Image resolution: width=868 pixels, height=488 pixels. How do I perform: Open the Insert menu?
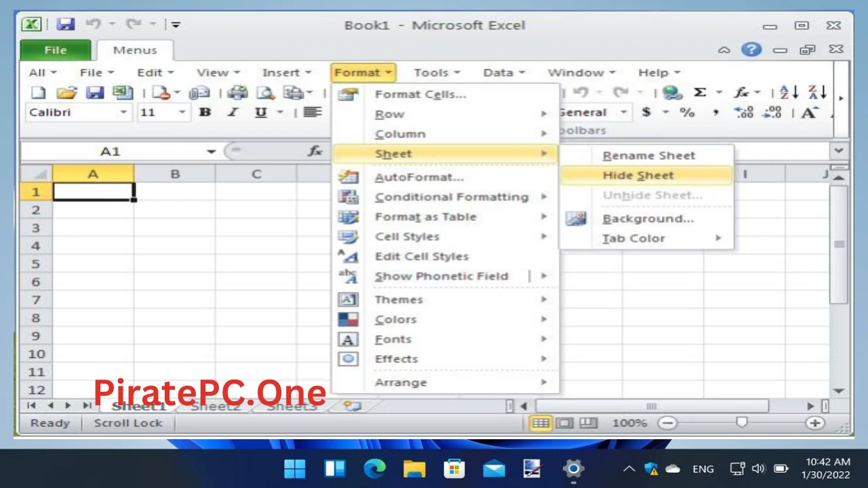coord(287,73)
